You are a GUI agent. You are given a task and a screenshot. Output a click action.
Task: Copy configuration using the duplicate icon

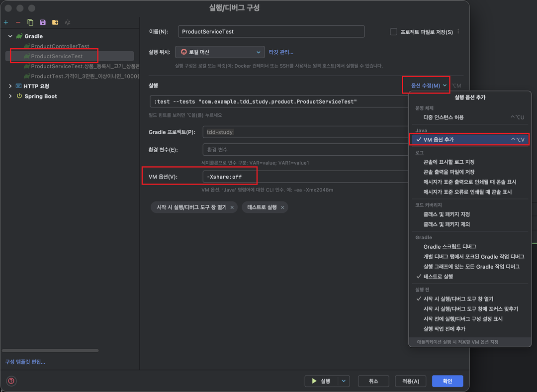point(29,22)
